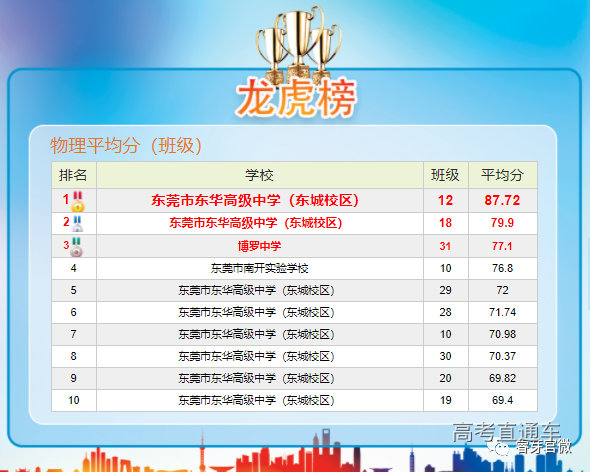Select the rank 1 school name in bold red
Viewport: 590px width, 472px height.
coord(255,200)
